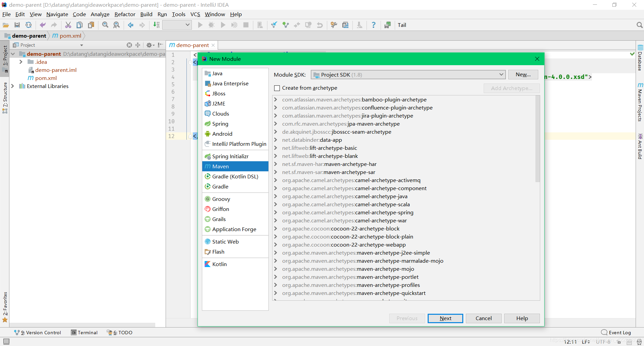Click the Copy toolbar icon

pyautogui.click(x=80, y=25)
